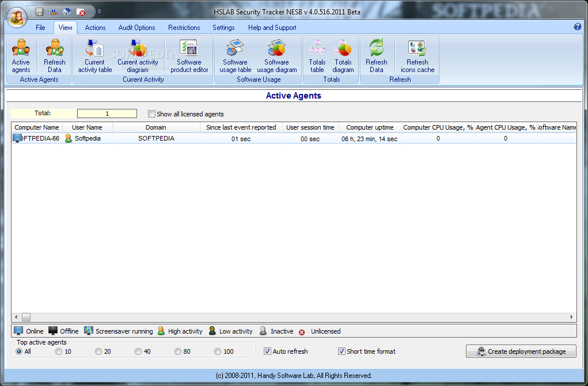Open the File menu
Viewport: 588px width, 386px height.
click(40, 28)
